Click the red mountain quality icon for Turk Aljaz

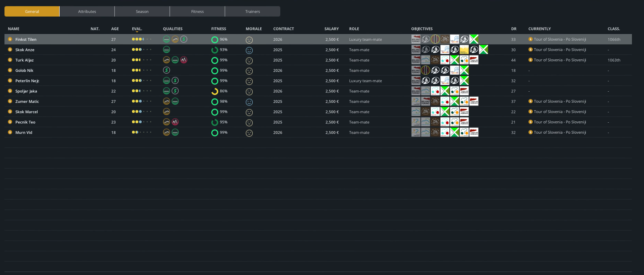pos(184,60)
